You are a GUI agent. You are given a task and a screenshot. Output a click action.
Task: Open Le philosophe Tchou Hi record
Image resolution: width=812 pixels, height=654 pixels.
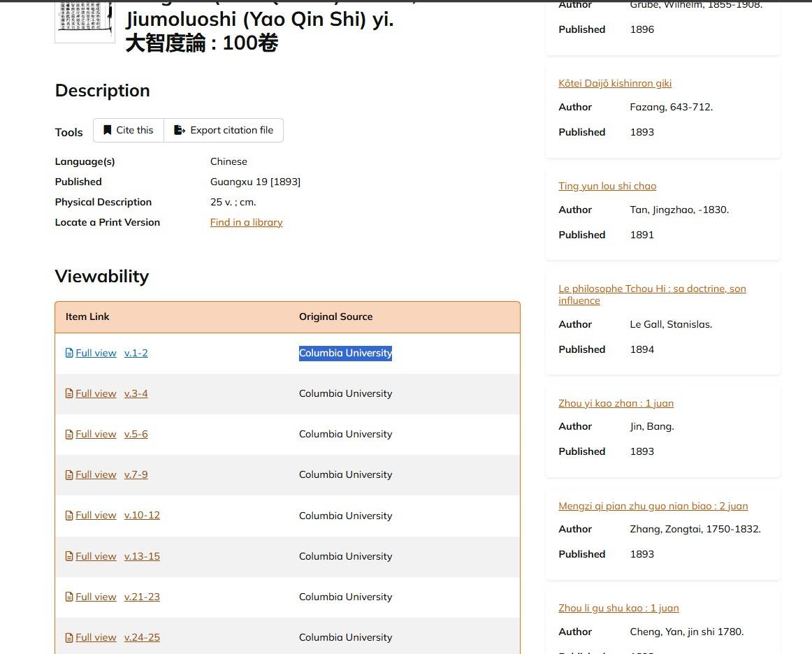(x=652, y=289)
